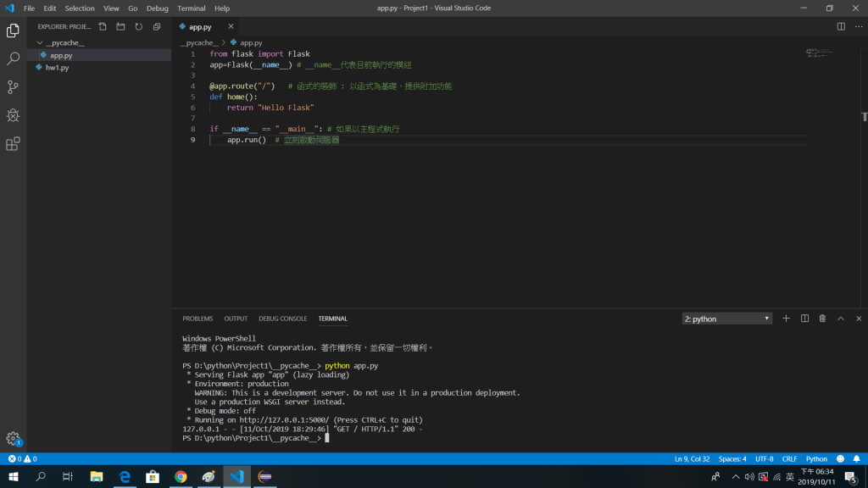Open the View menu
The height and width of the screenshot is (488, 868).
point(111,8)
